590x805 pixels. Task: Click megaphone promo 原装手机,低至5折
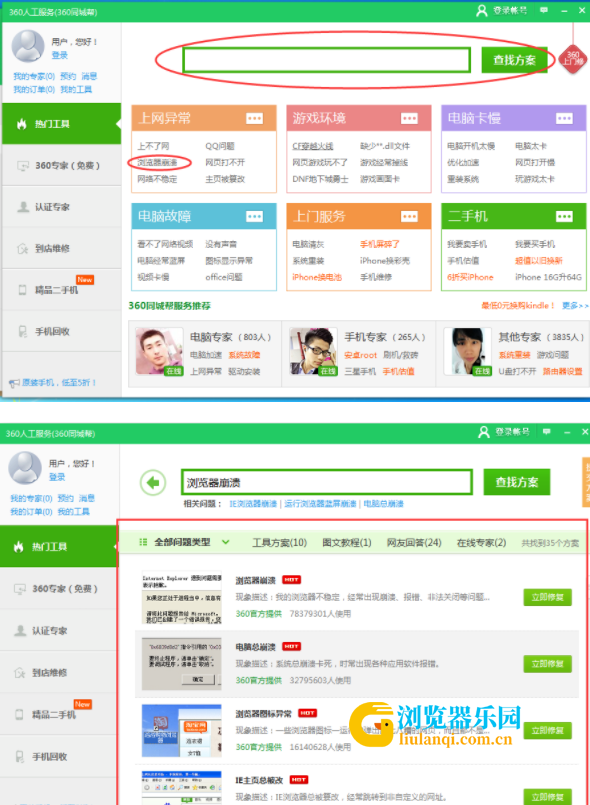52,382
